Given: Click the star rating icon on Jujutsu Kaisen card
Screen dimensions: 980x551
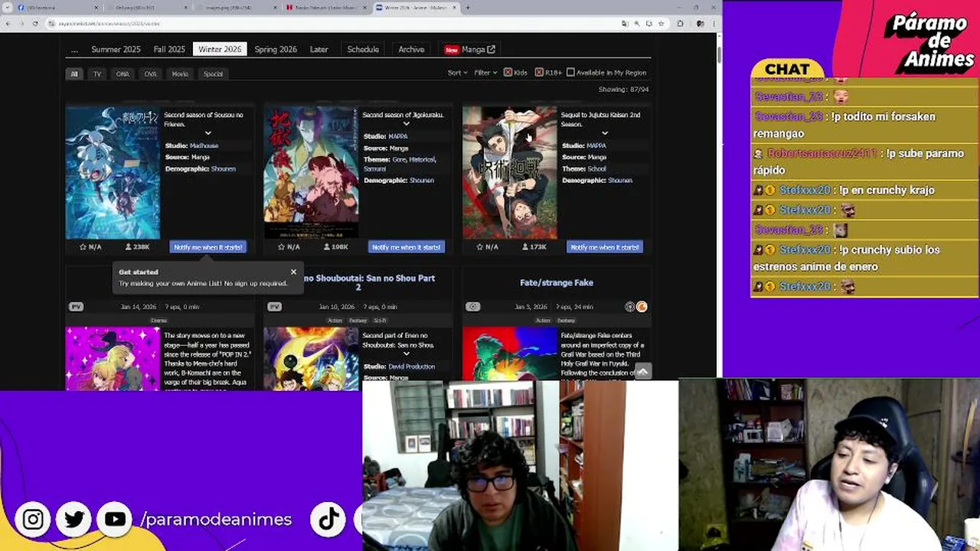Looking at the screenshot, I should click(479, 247).
